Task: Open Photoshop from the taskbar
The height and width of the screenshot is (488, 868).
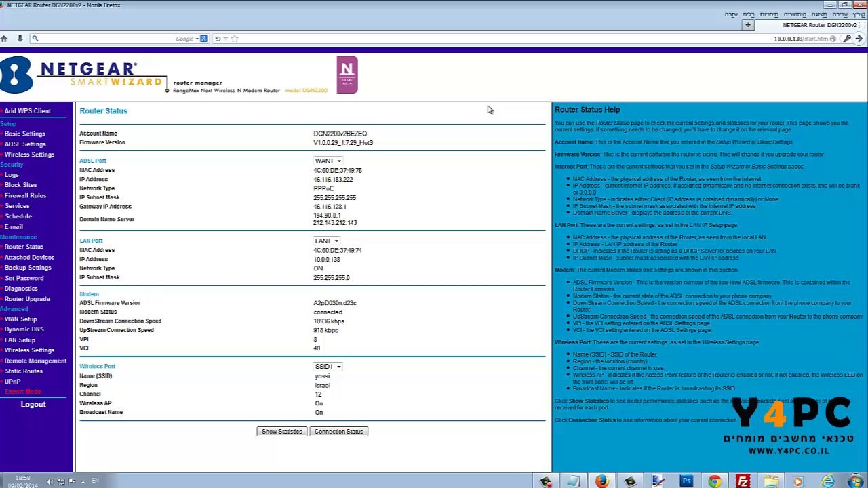Action: point(686,481)
